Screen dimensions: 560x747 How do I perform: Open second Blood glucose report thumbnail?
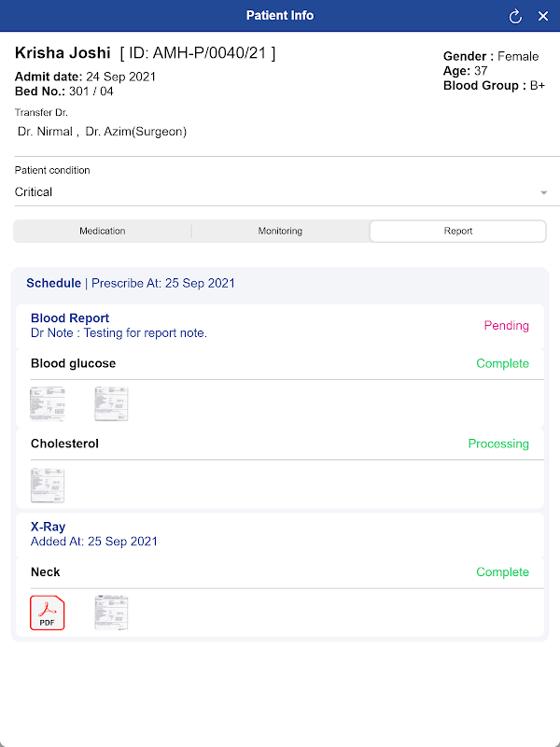[x=111, y=404]
